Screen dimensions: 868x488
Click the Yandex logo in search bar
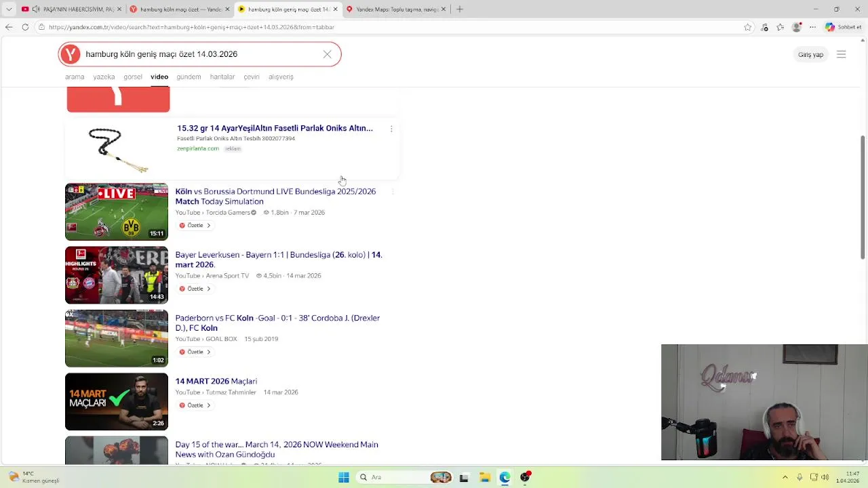point(70,54)
